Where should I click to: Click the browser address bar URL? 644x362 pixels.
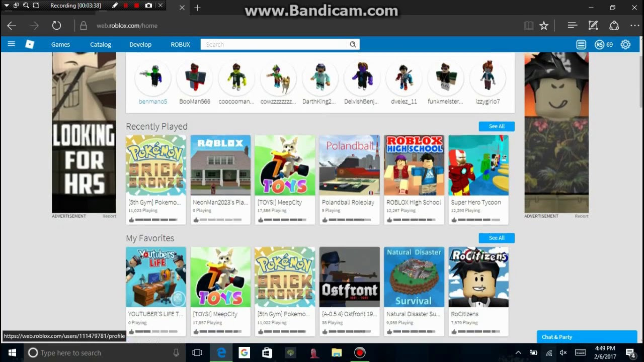[127, 26]
